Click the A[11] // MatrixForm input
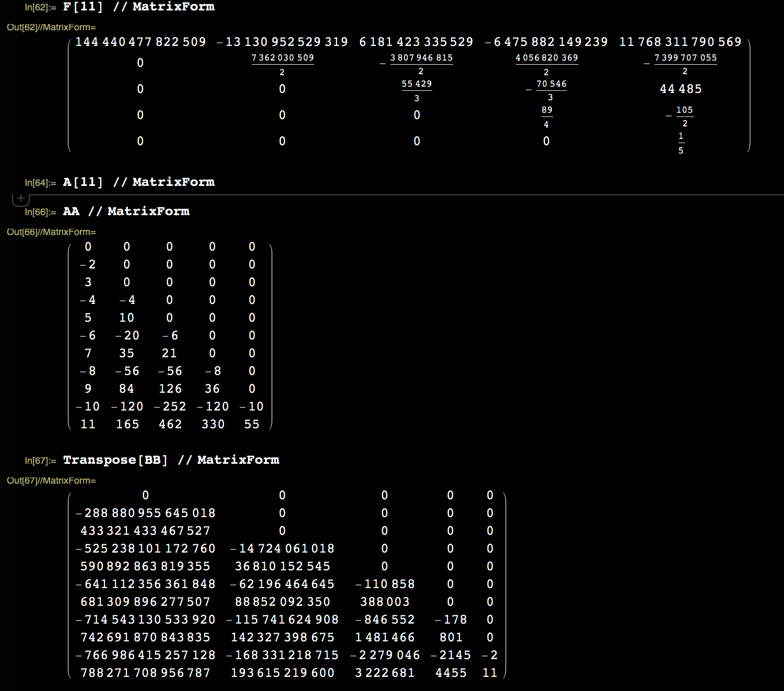The height and width of the screenshot is (691, 784). (x=139, y=182)
